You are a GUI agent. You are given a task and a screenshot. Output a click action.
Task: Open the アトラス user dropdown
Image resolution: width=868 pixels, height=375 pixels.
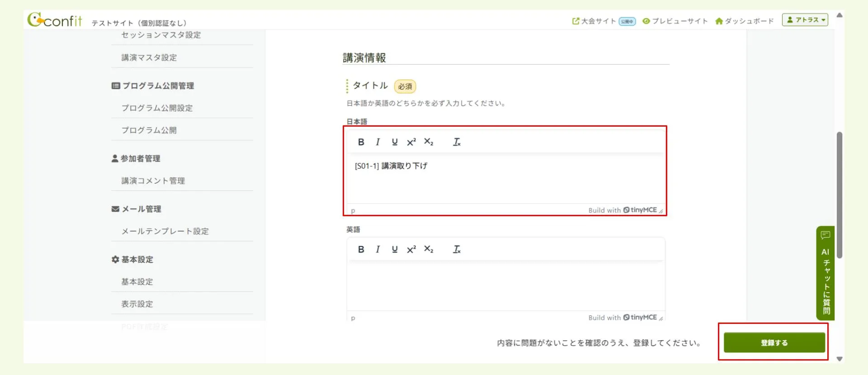(805, 20)
